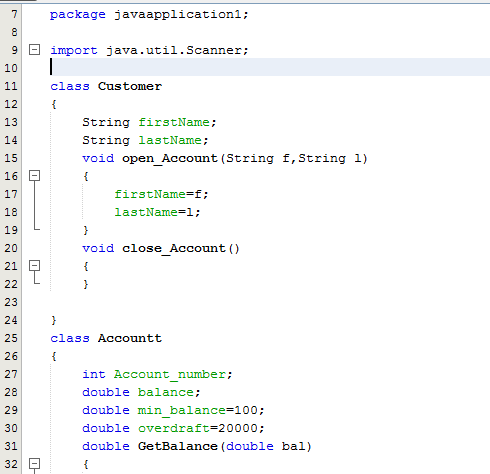Screen dimensions: 490x474
Task: Click line number 13 in the gutter
Action: coord(11,122)
